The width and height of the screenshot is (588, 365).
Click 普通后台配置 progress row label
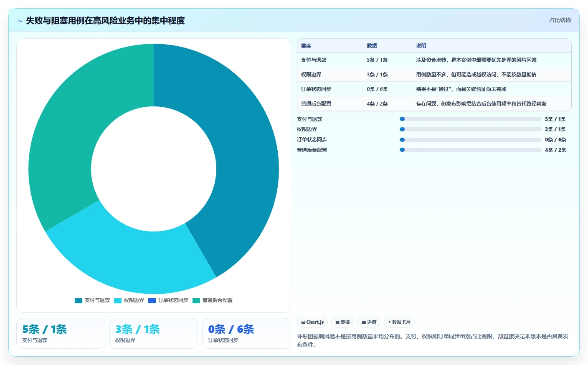point(312,150)
